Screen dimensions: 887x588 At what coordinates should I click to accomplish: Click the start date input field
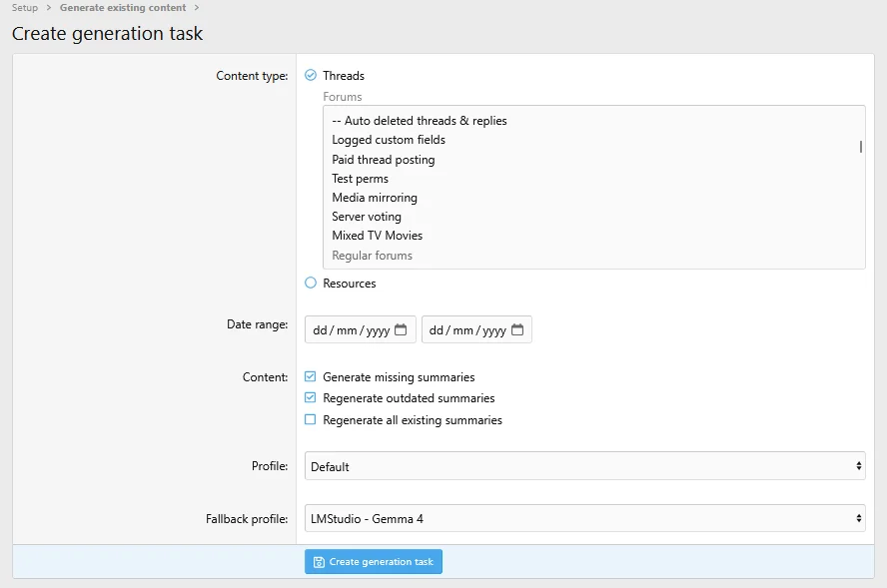click(361, 329)
